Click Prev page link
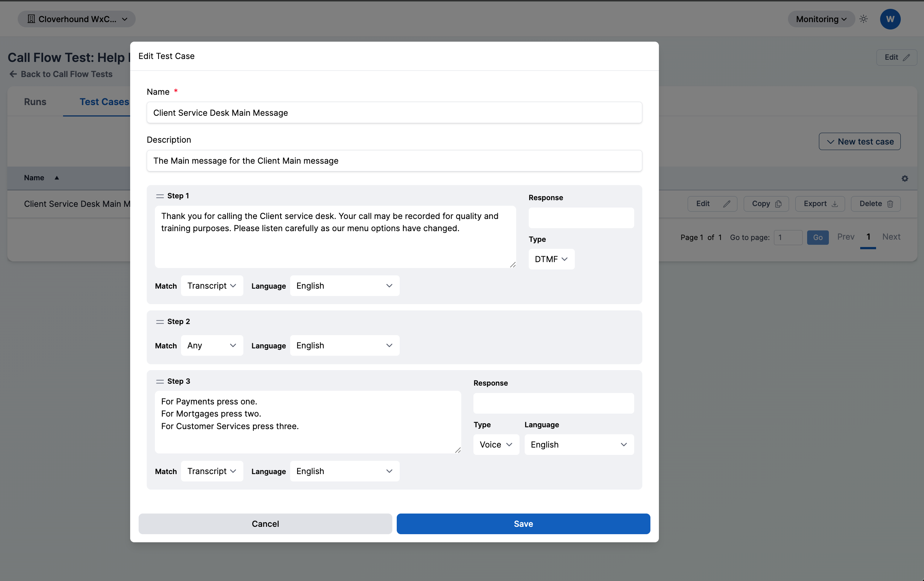Image resolution: width=924 pixels, height=581 pixels. [845, 237]
